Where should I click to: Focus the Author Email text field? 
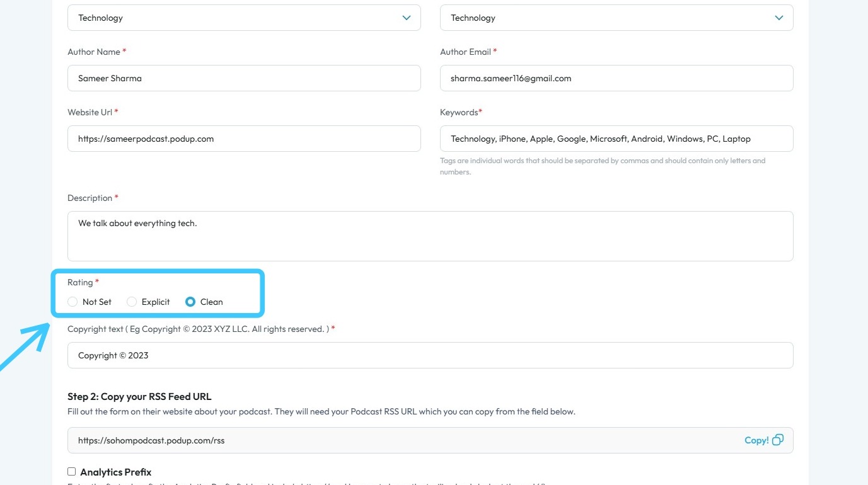[616, 78]
